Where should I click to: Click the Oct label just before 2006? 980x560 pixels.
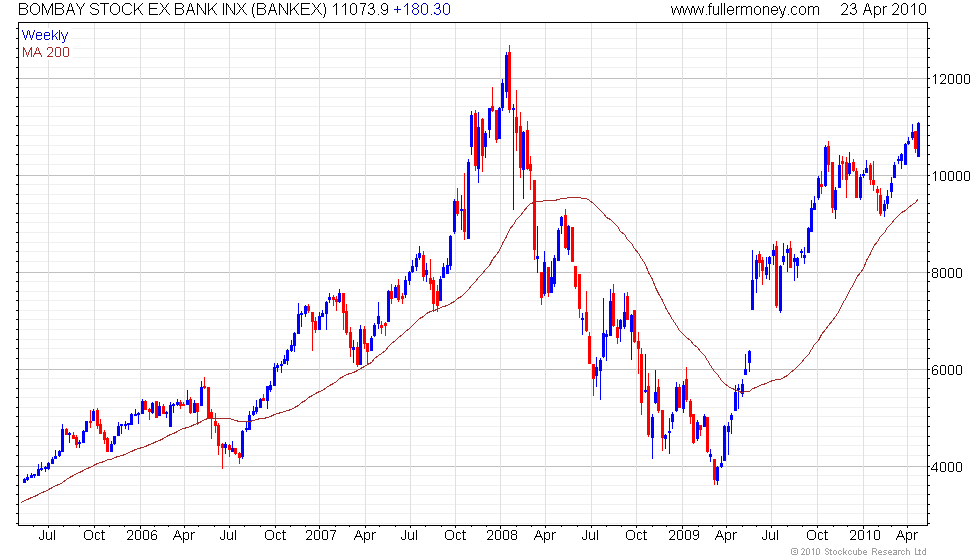point(94,535)
